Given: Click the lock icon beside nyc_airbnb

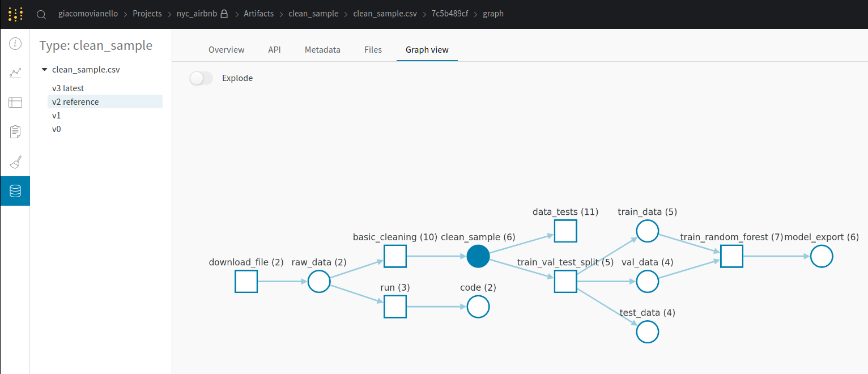Looking at the screenshot, I should (224, 14).
